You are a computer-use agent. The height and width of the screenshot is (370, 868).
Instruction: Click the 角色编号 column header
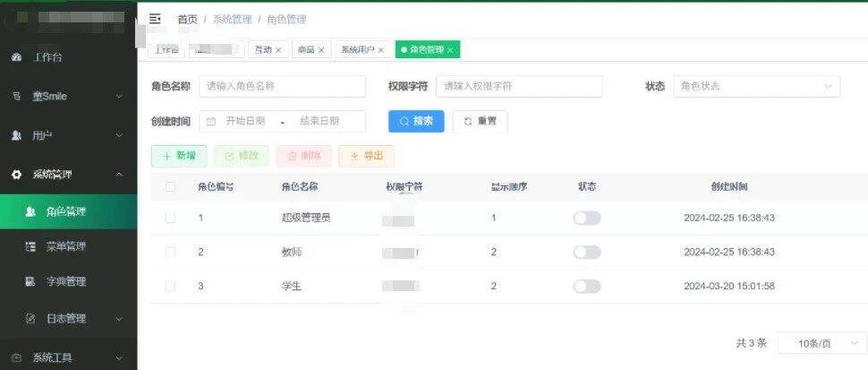coord(216,186)
